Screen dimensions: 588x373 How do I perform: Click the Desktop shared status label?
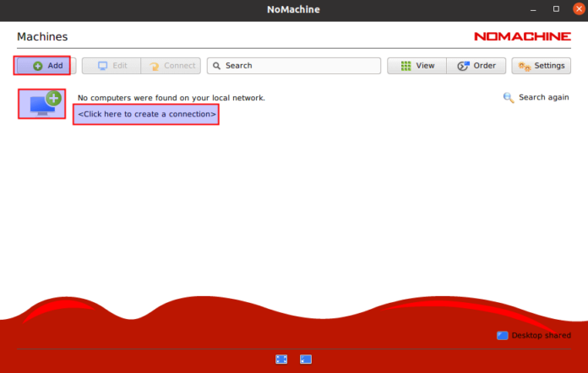click(542, 335)
